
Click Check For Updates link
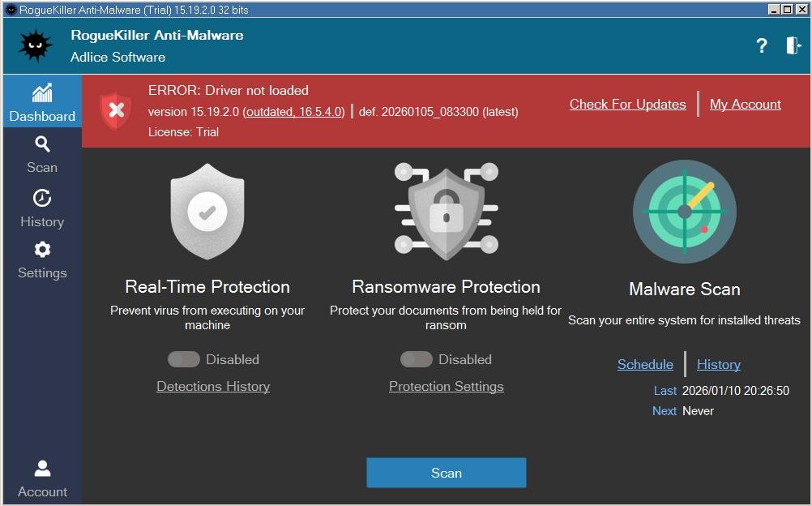(628, 105)
